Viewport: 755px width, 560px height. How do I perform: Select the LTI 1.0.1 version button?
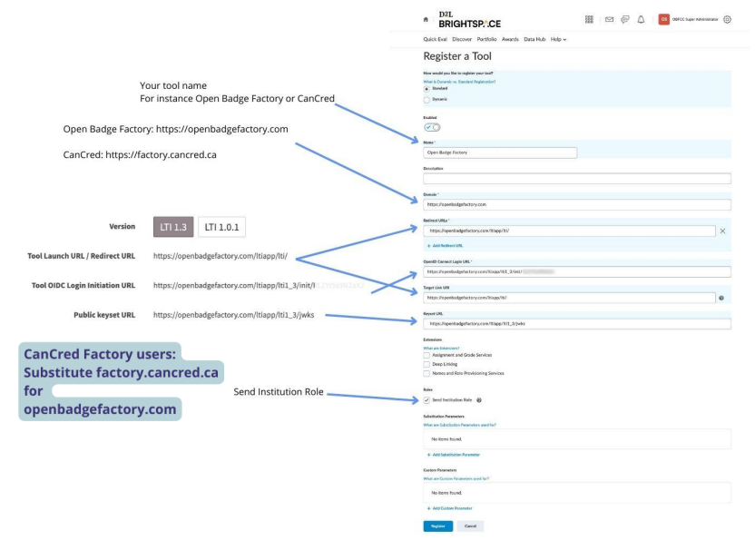tap(221, 227)
